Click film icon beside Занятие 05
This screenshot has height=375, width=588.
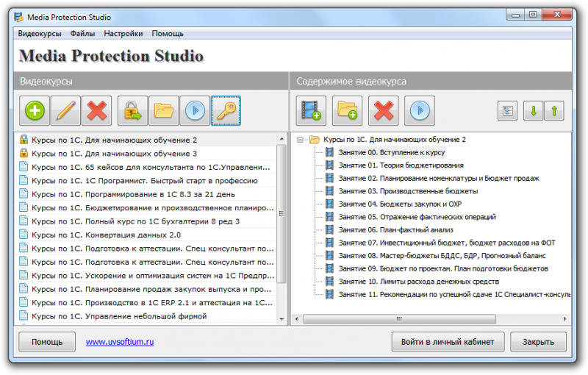[x=329, y=217]
